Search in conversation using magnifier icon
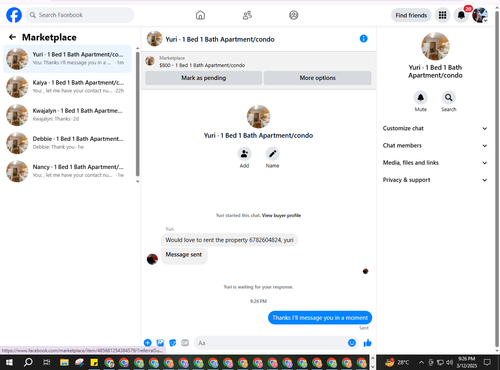500x370 pixels. (x=449, y=97)
